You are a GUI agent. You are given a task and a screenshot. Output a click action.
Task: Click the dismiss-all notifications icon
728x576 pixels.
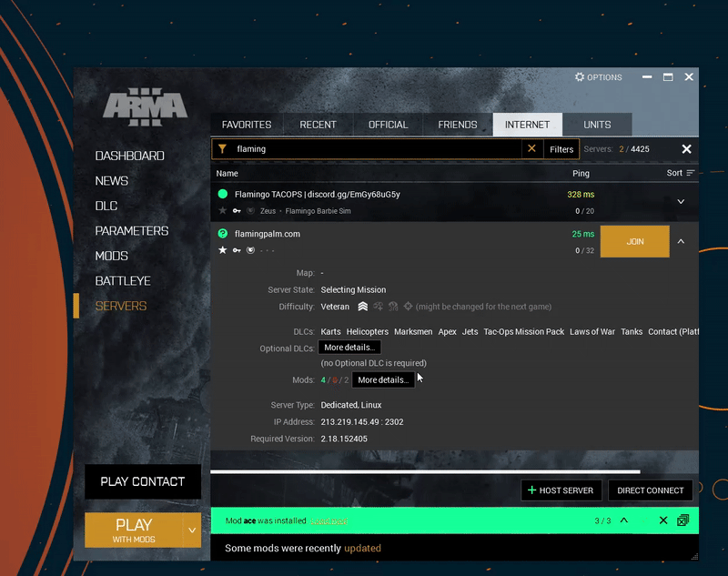point(684,520)
